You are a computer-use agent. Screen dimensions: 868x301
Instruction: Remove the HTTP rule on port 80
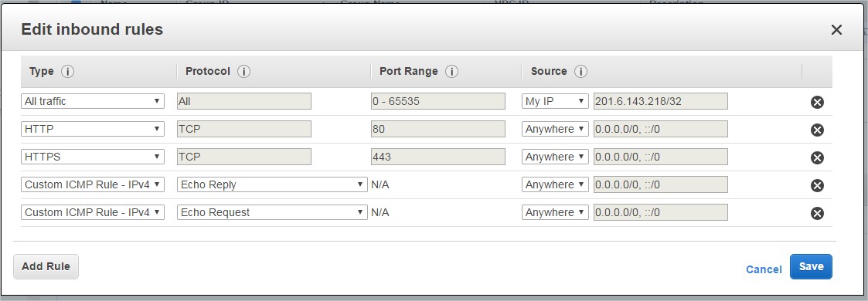[817, 130]
